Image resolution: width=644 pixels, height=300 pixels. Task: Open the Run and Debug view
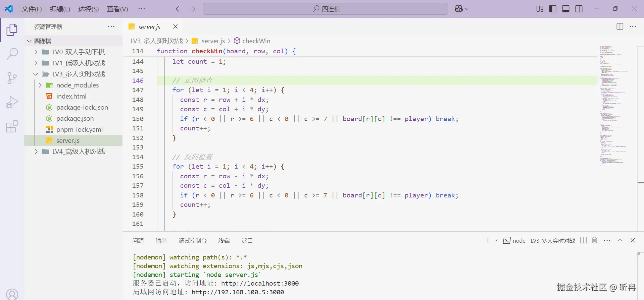coord(12,102)
